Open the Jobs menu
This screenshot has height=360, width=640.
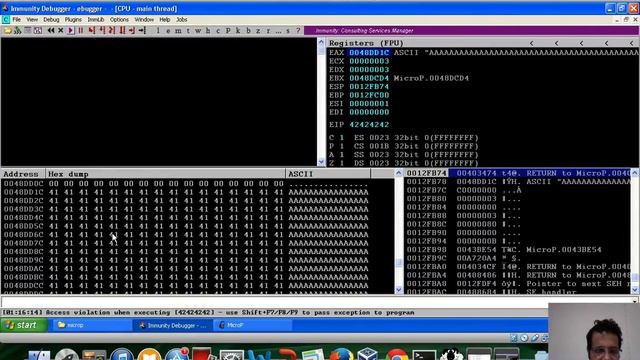pyautogui.click(x=182, y=20)
